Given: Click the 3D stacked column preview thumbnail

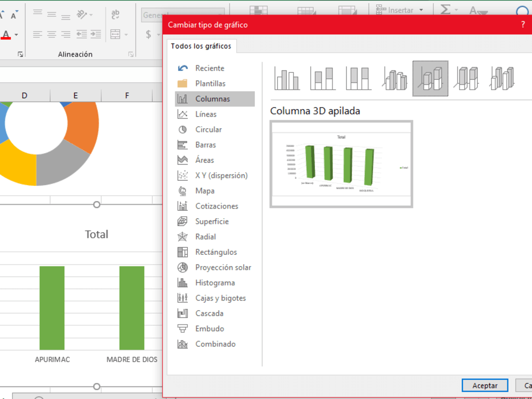Looking at the screenshot, I should [342, 164].
